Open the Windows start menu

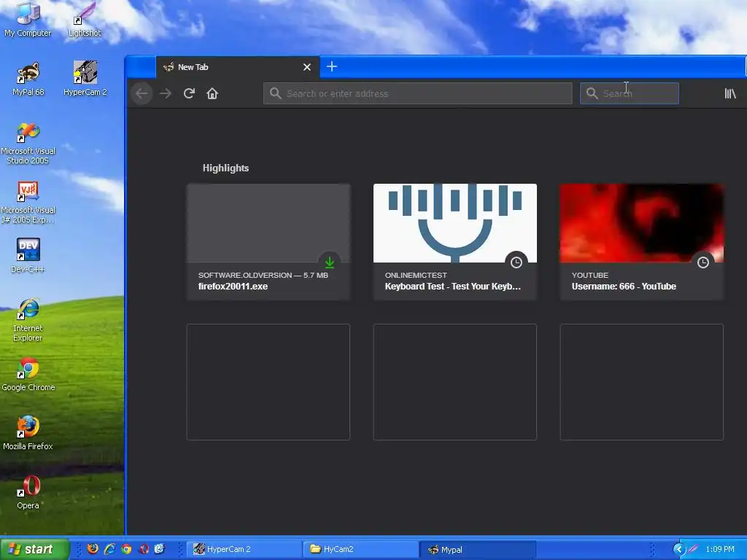point(35,549)
